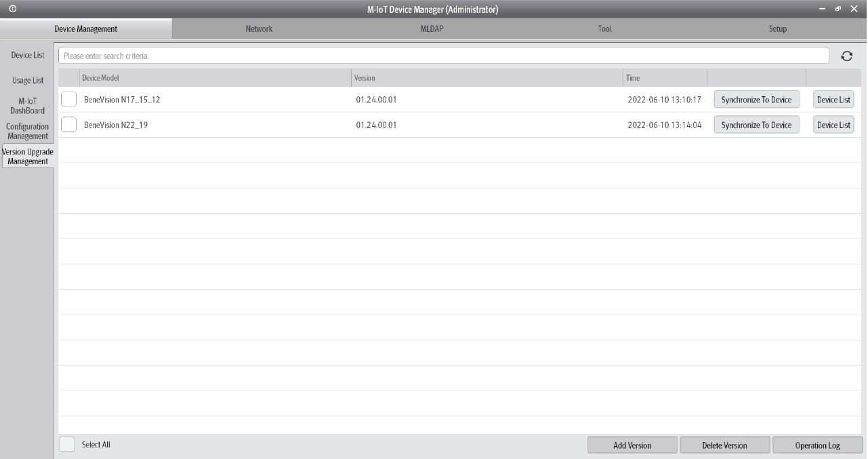Select Usage List in the sidebar

(x=28, y=80)
